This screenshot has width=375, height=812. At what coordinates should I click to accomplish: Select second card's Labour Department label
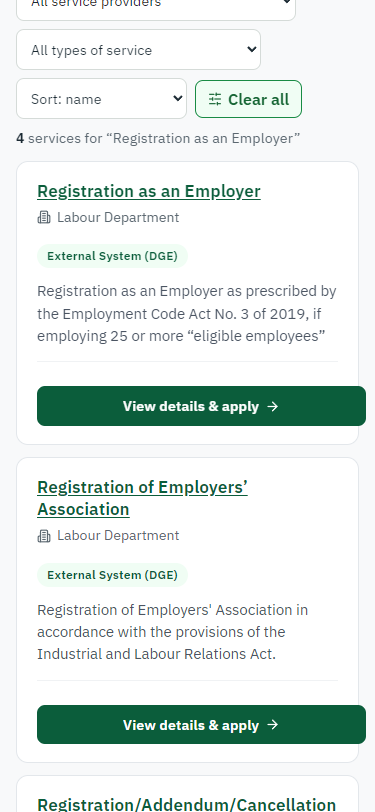118,535
